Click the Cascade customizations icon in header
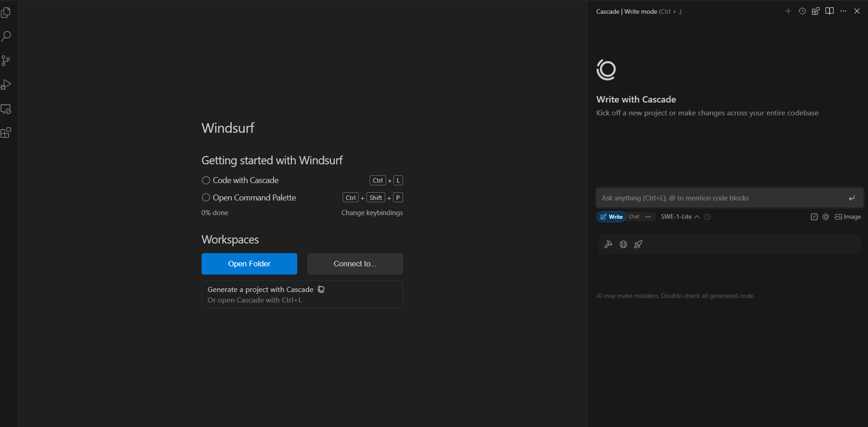 point(816,11)
